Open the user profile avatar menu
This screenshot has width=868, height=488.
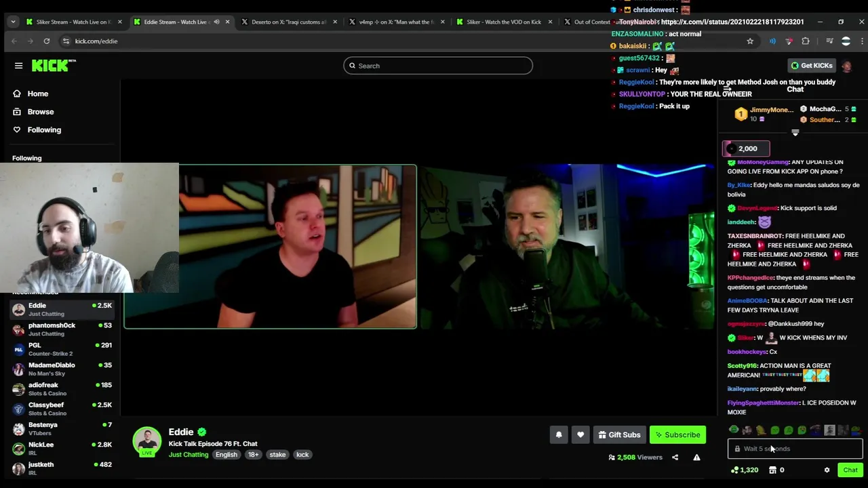pyautogui.click(x=847, y=66)
